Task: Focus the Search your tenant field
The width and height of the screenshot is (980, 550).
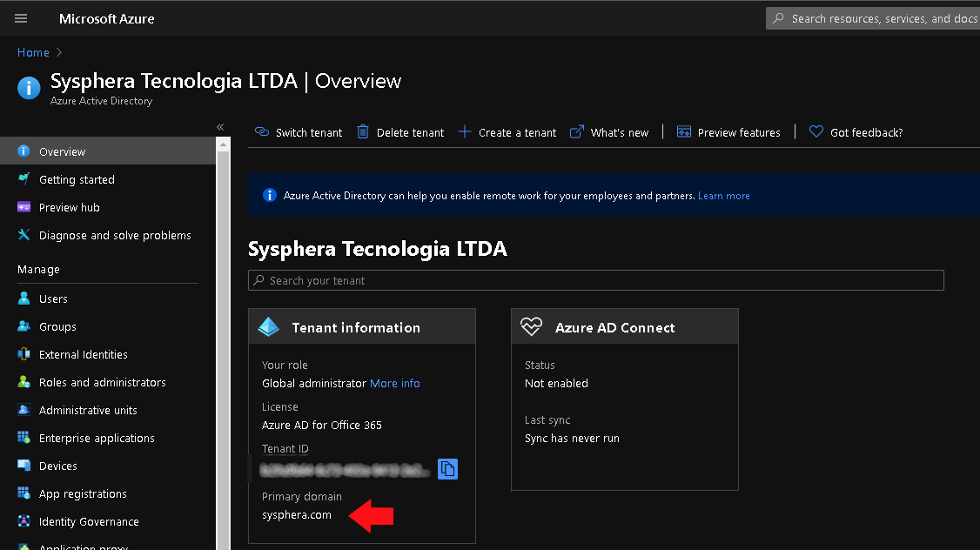Action: pyautogui.click(x=595, y=280)
